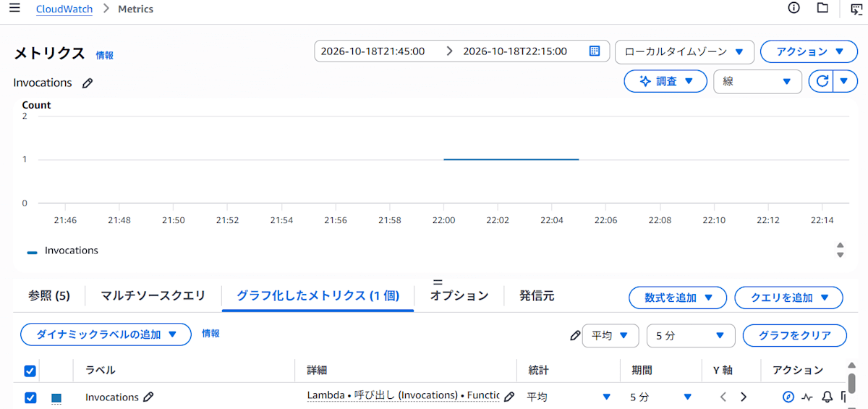The image size is (868, 409).
Task: Expand the refresh options arrow
Action: coord(845,81)
